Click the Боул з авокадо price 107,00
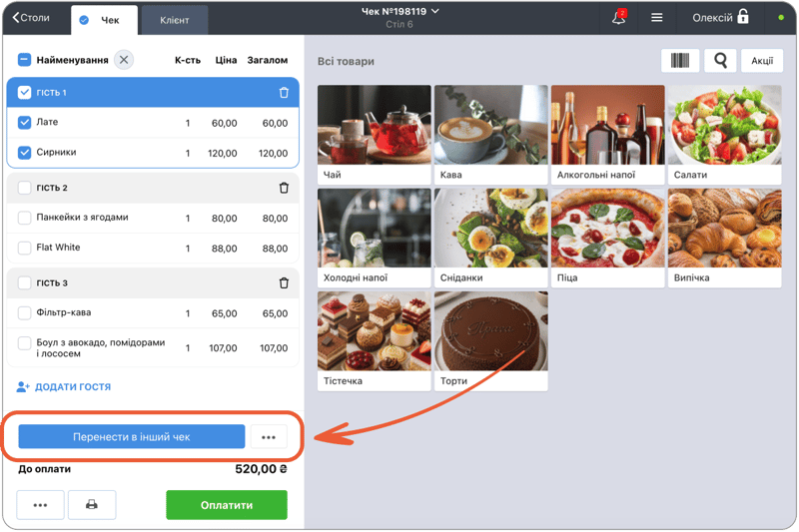The image size is (799, 532). pyautogui.click(x=223, y=348)
